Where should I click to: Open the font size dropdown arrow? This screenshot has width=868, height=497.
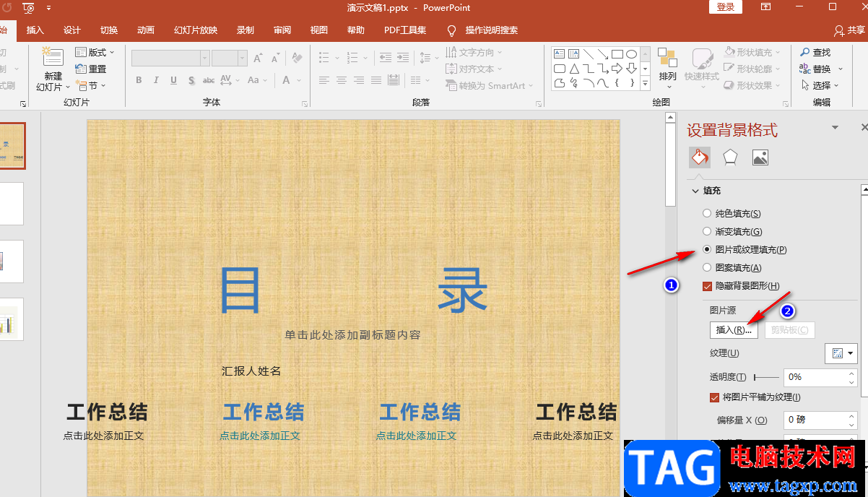pyautogui.click(x=243, y=58)
